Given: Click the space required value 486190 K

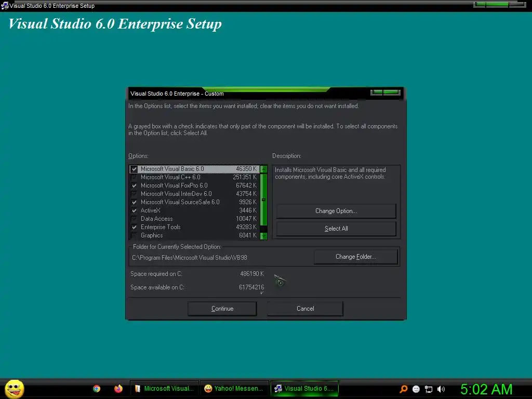Looking at the screenshot, I should [x=252, y=274].
